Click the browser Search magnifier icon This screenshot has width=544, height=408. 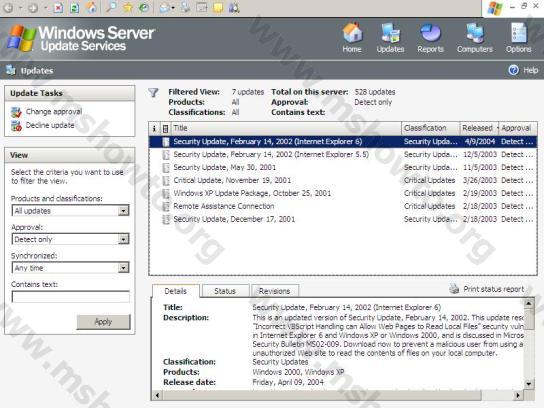[111, 8]
